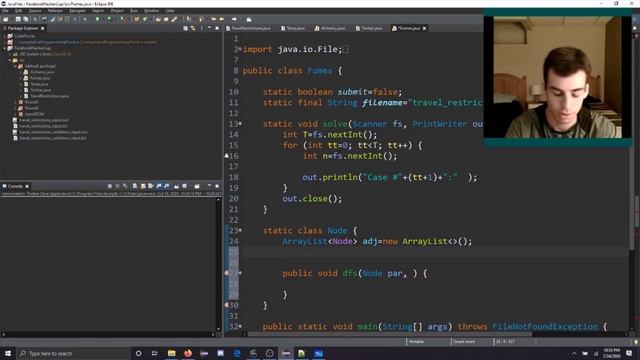Collapse the FacebookHackerCup project
640x360 pixels.
tap(5, 48)
